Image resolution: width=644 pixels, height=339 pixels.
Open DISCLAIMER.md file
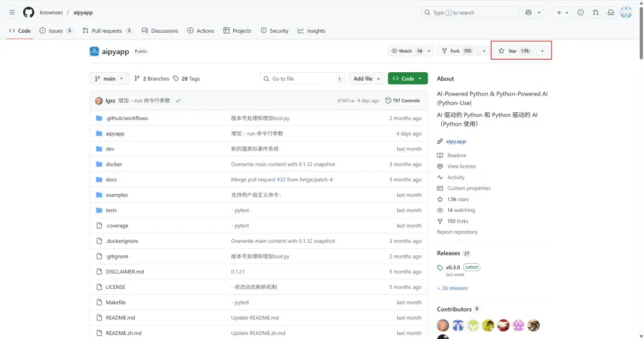pyautogui.click(x=125, y=272)
